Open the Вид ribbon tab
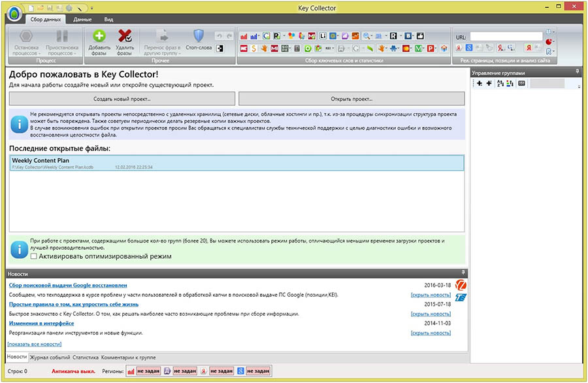588x383 pixels. point(108,20)
